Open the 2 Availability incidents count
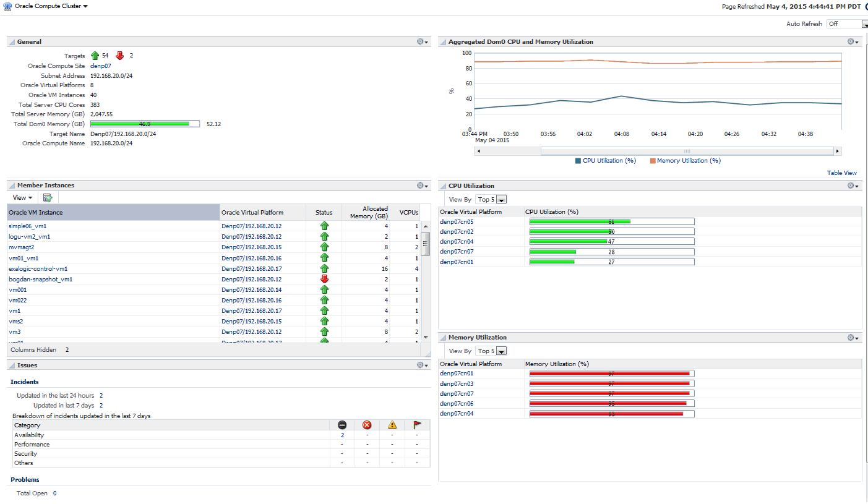 [342, 435]
